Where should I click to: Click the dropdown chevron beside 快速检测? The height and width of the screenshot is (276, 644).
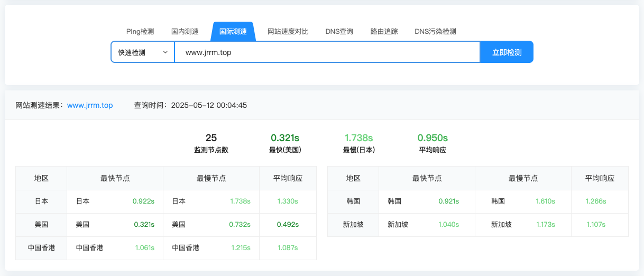pyautogui.click(x=165, y=52)
